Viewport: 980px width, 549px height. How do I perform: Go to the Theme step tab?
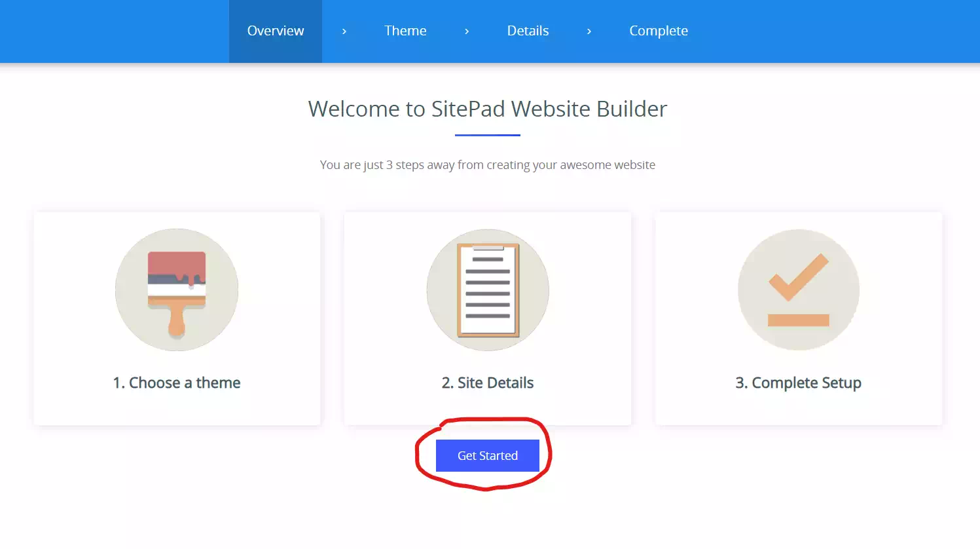(x=405, y=31)
